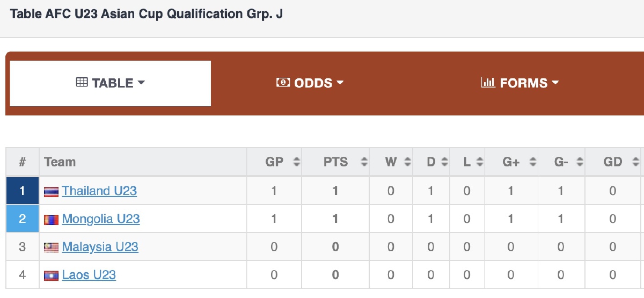Sort by wins W column header
This screenshot has height=298, width=644.
391,162
